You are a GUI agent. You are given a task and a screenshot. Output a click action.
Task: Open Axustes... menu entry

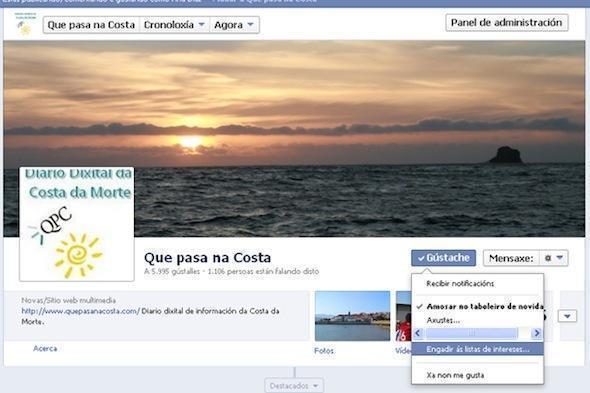(x=443, y=320)
